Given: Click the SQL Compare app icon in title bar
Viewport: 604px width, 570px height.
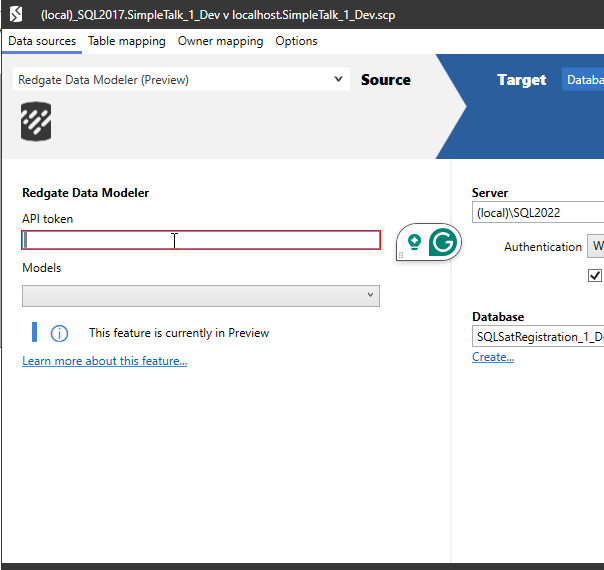Looking at the screenshot, I should [x=16, y=15].
